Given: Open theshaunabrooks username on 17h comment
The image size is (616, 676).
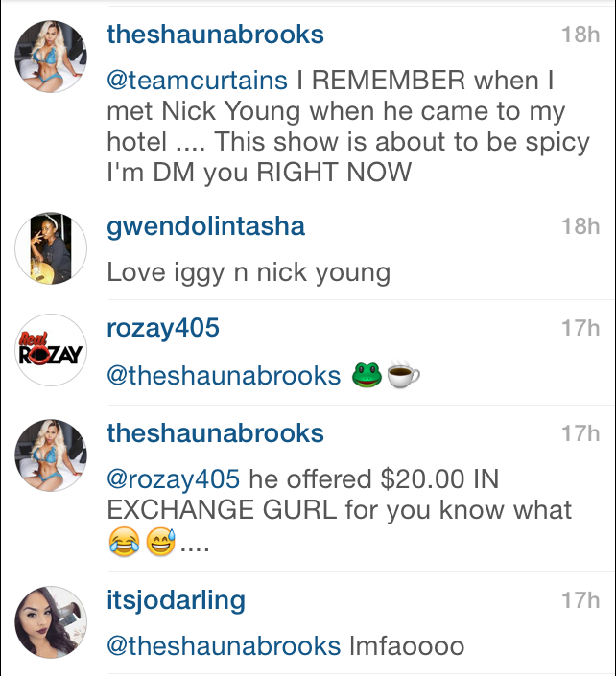Looking at the screenshot, I should point(215,432).
